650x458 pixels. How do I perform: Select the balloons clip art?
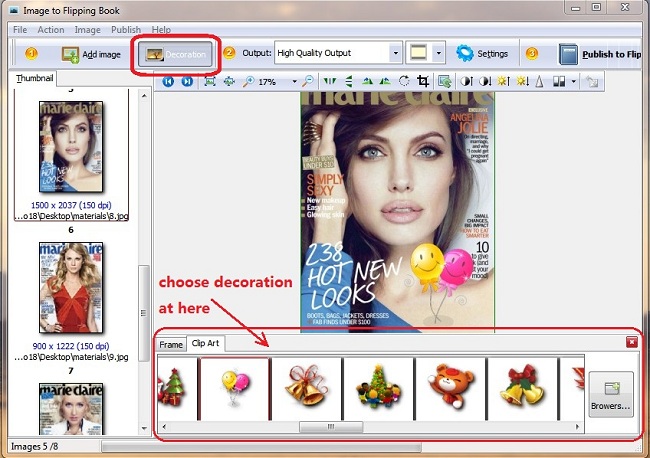coord(235,389)
